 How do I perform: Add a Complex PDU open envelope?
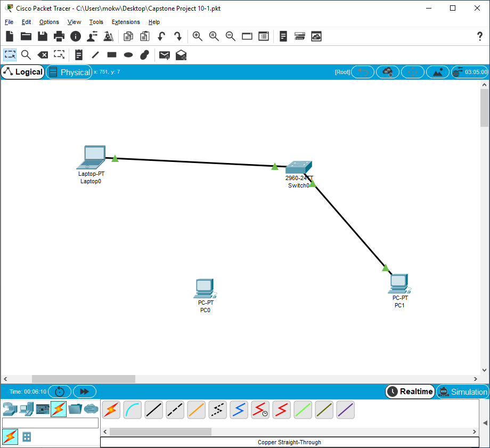click(181, 55)
